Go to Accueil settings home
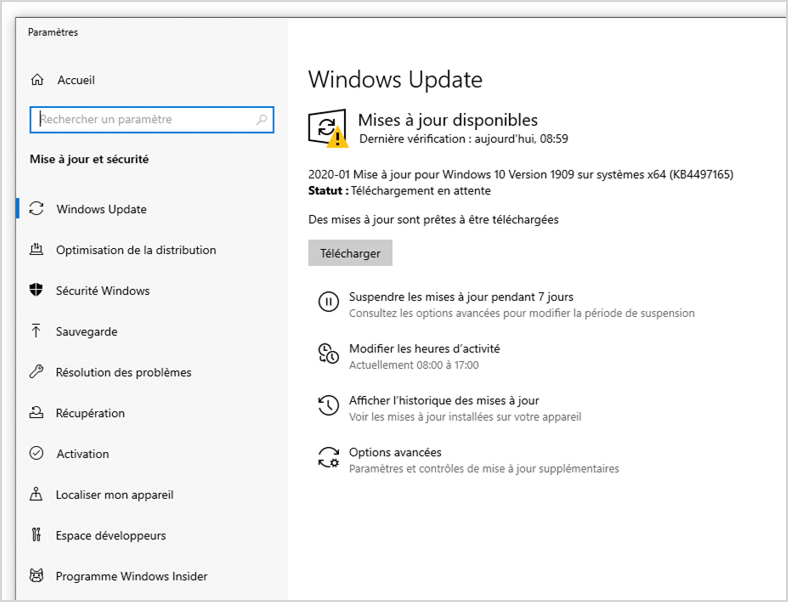This screenshot has width=788, height=602. (x=76, y=80)
